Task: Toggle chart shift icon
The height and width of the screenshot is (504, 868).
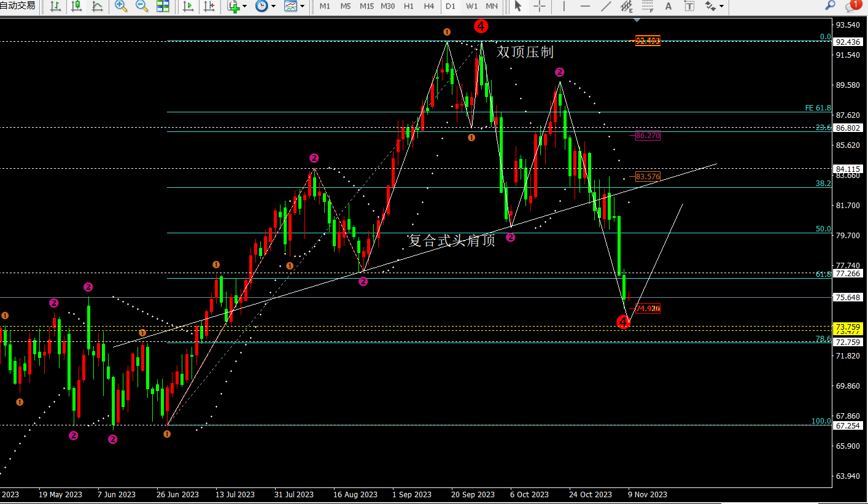Action: click(x=209, y=6)
